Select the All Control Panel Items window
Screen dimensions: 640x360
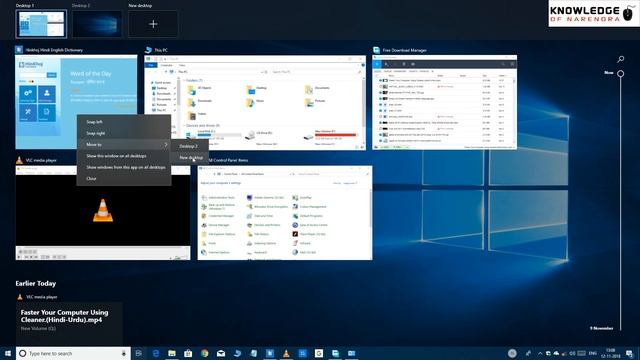point(285,212)
